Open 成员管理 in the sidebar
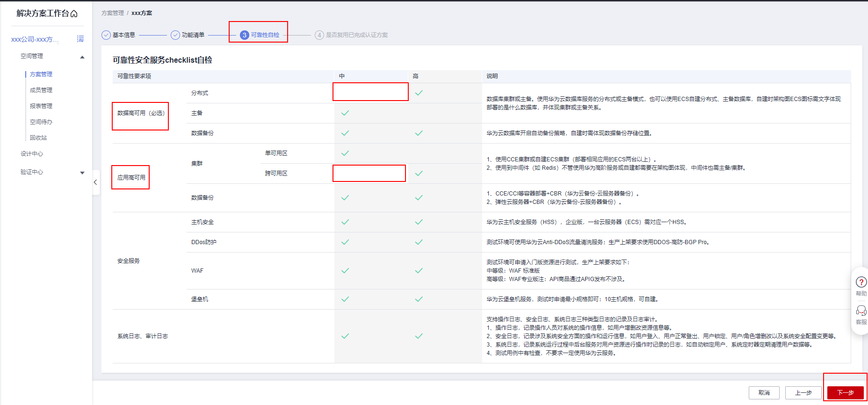 click(x=41, y=90)
